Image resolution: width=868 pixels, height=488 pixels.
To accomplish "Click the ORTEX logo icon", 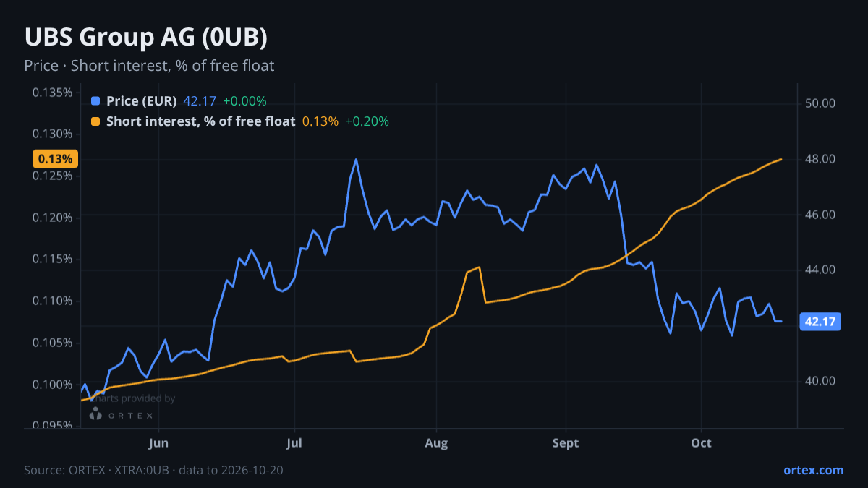I will [x=95, y=414].
